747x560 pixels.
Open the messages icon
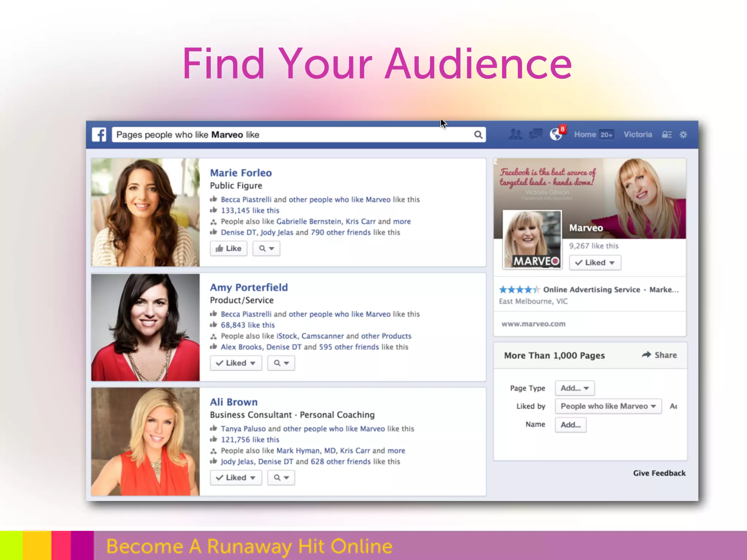(x=535, y=135)
